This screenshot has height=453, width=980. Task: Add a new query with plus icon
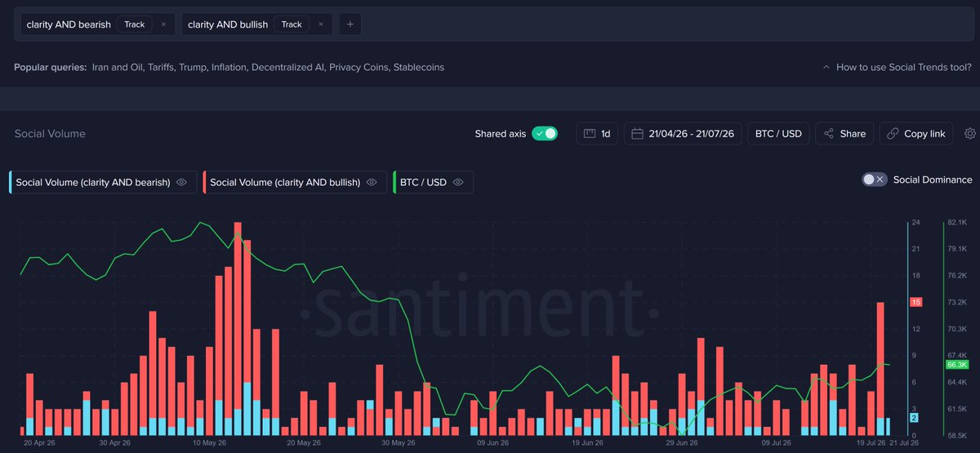tap(350, 24)
